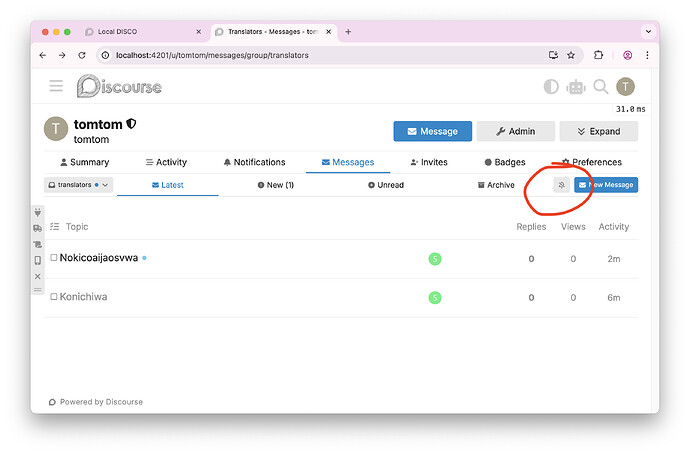Click the plug icon in dev toolbar
This screenshot has height=453, width=690.
coord(38,213)
